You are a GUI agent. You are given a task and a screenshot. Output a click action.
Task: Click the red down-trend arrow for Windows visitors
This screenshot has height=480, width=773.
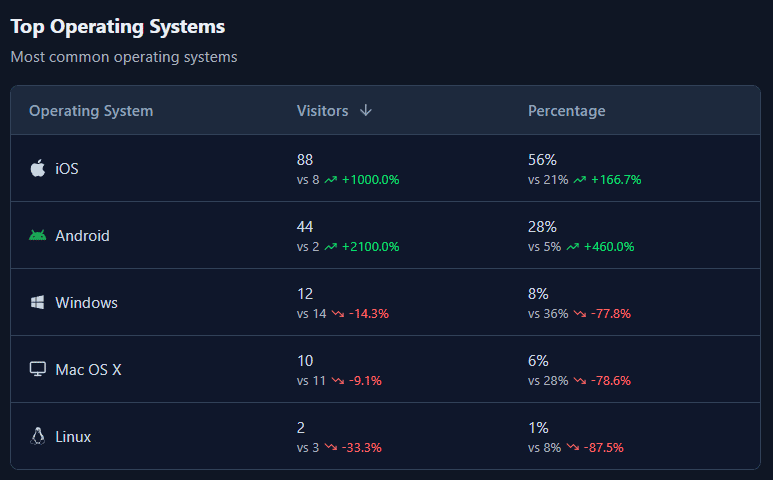[338, 314]
